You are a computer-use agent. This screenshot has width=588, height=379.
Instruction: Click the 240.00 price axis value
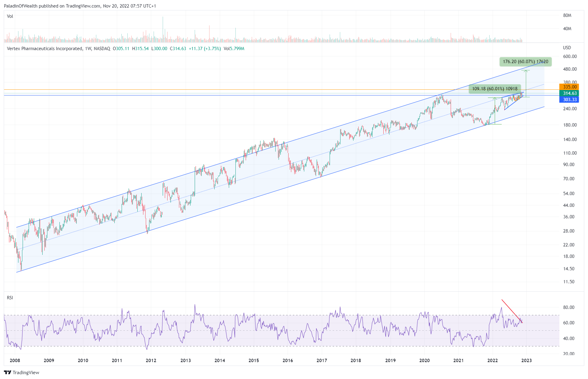[x=570, y=109]
